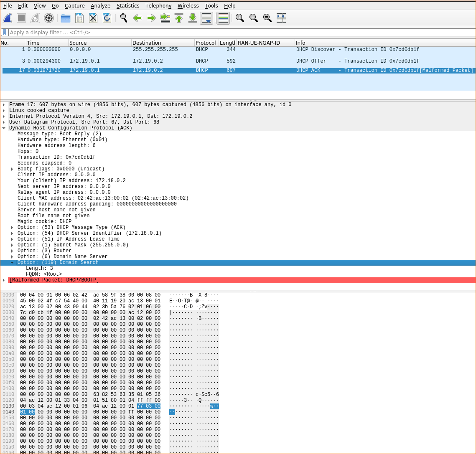
Task: Click the zoom in magnifier icon
Action: [239, 18]
